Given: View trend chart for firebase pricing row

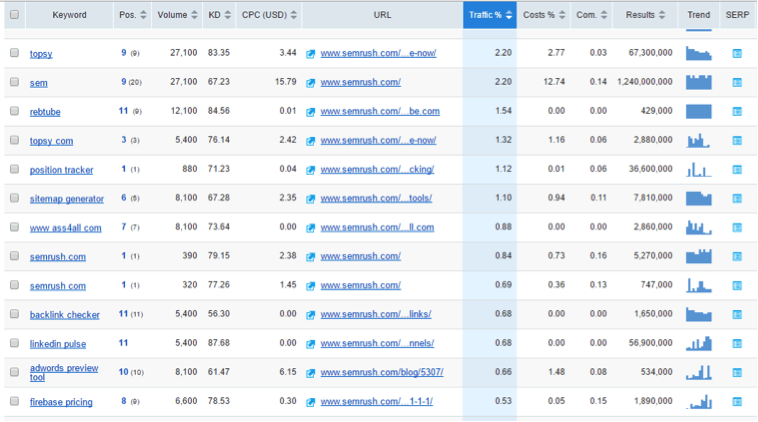Looking at the screenshot, I should (699, 401).
